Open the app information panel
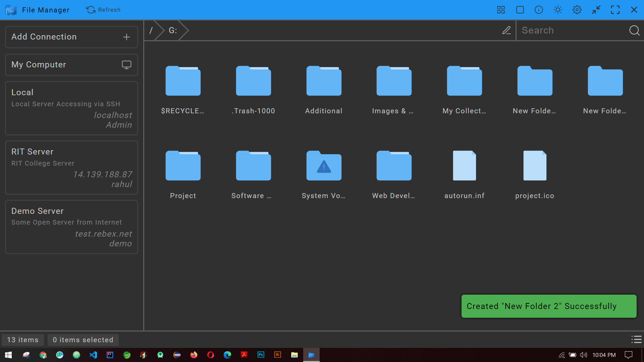Image resolution: width=644 pixels, height=362 pixels. coord(539,10)
